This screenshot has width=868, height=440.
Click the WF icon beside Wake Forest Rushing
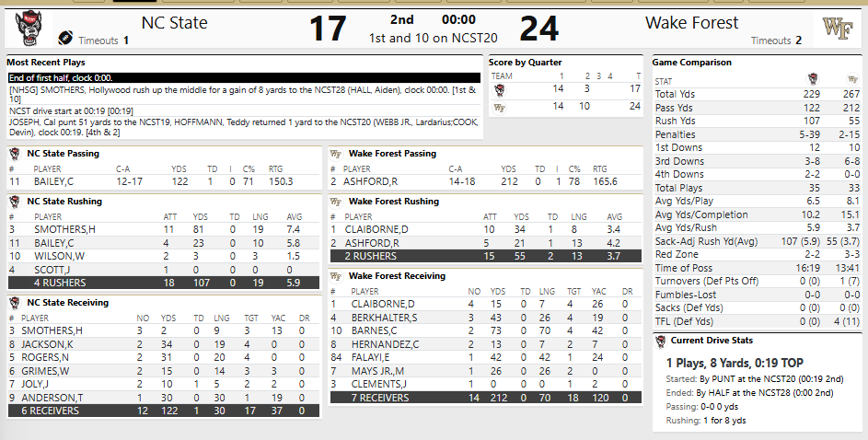pyautogui.click(x=335, y=202)
